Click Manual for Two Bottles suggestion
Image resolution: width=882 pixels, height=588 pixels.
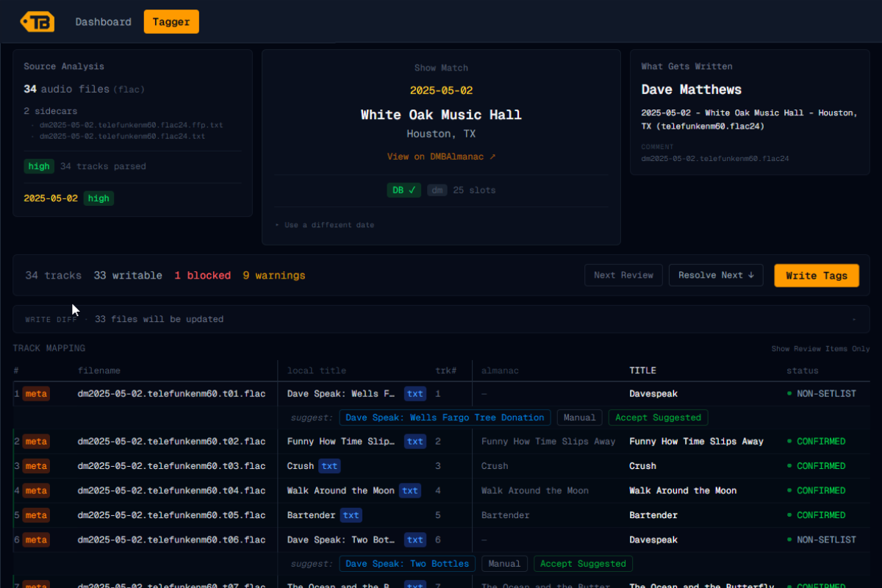(x=504, y=564)
